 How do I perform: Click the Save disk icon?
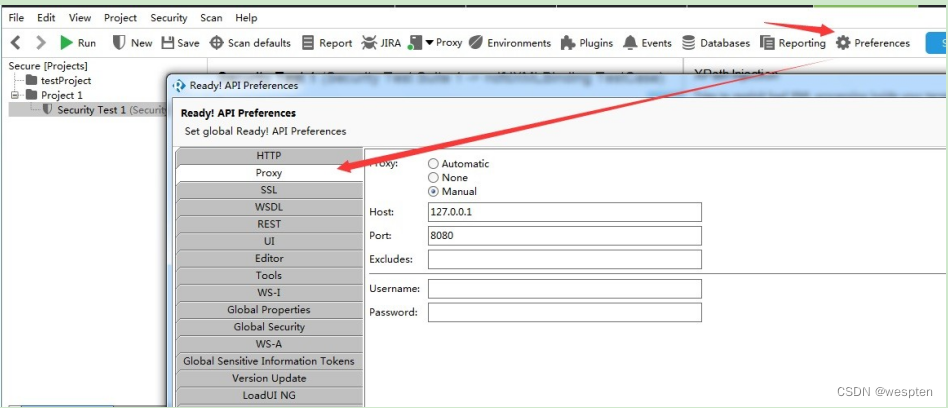click(167, 43)
